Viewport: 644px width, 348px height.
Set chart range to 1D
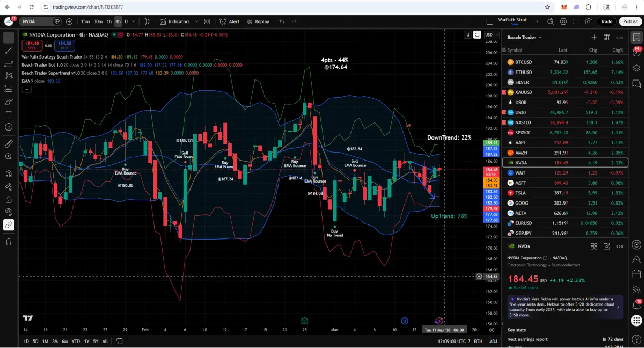pos(27,341)
